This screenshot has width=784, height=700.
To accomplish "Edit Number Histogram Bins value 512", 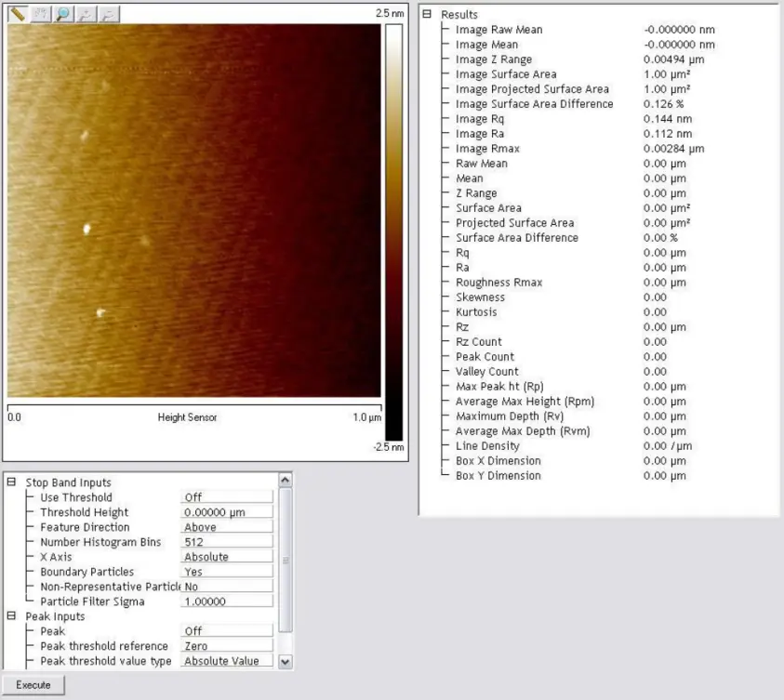I will pyautogui.click(x=227, y=542).
